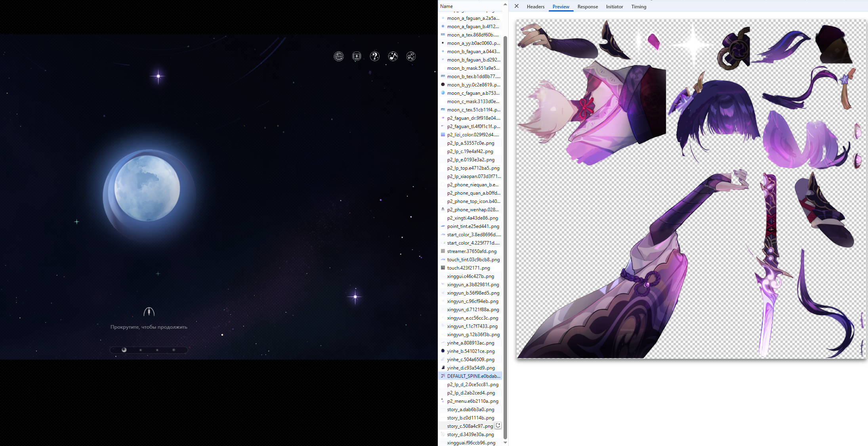Select story_b.c0d1114b..png request
Viewport: 868px width, 446px height.
click(x=470, y=418)
